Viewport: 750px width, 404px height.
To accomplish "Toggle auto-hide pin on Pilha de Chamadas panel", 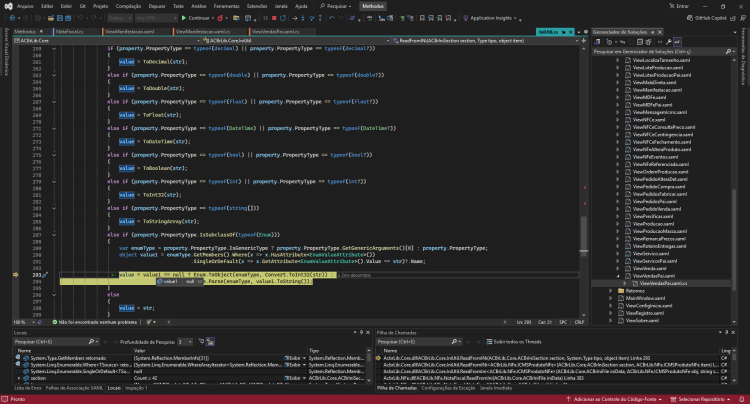I will coord(727,332).
